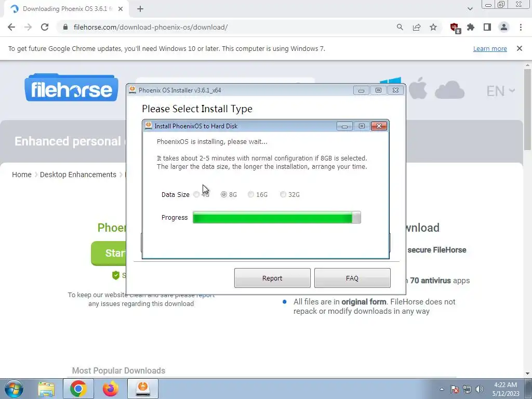
Task: Go back with Chrome's back arrow
Action: click(x=11, y=27)
